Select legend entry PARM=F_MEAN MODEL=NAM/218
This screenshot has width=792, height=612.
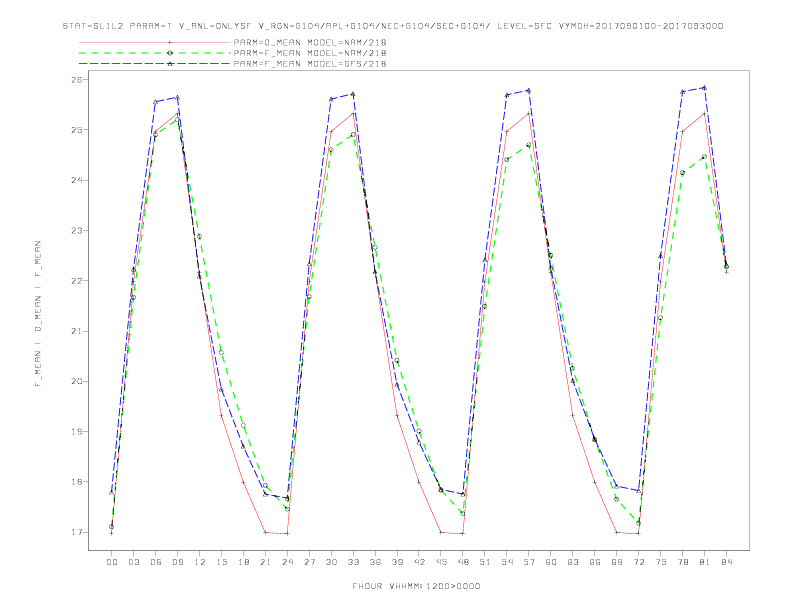310,53
